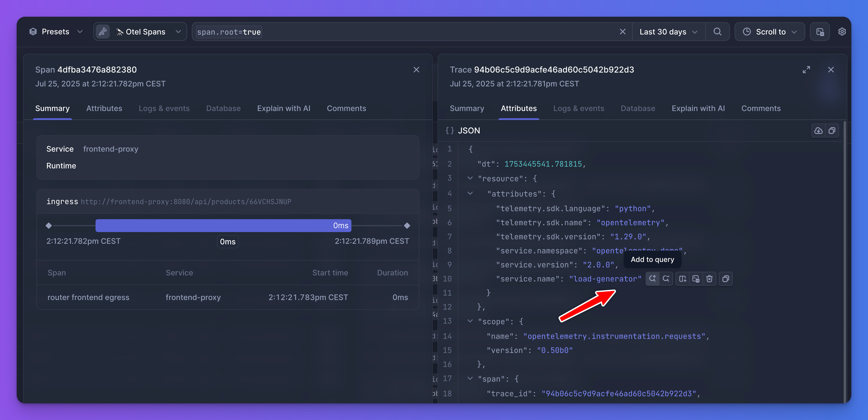
Task: Expand the Trace panel to fullscreen
Action: click(806, 70)
